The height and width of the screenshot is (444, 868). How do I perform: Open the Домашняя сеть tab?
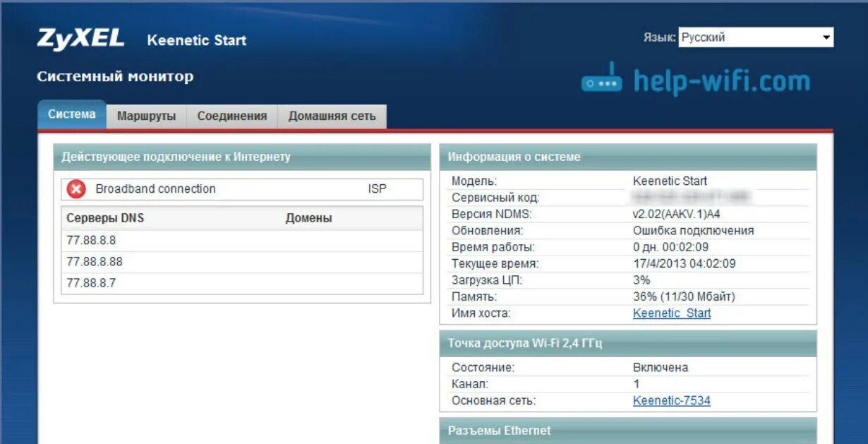332,116
